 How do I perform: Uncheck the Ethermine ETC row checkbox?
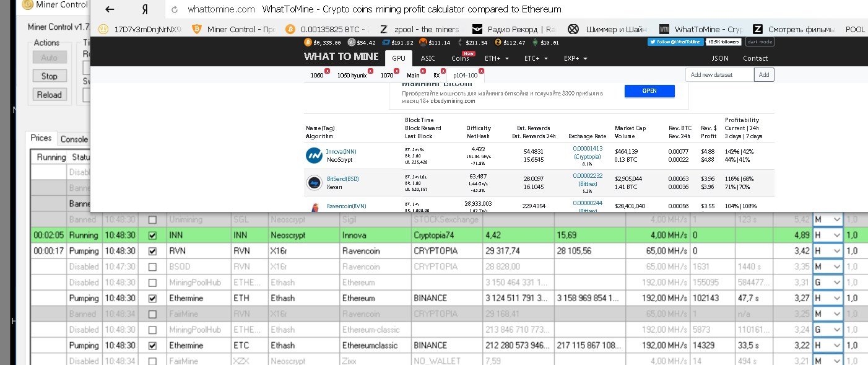point(152,345)
